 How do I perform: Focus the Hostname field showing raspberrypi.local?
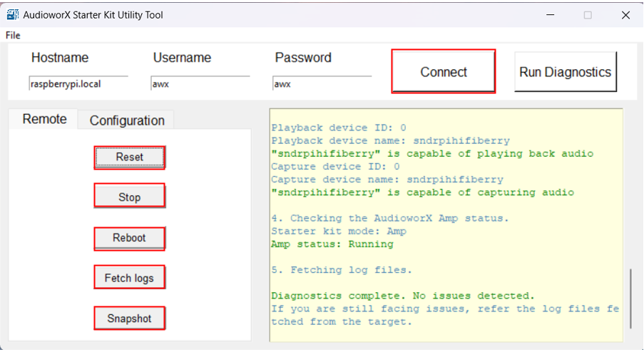pos(78,83)
